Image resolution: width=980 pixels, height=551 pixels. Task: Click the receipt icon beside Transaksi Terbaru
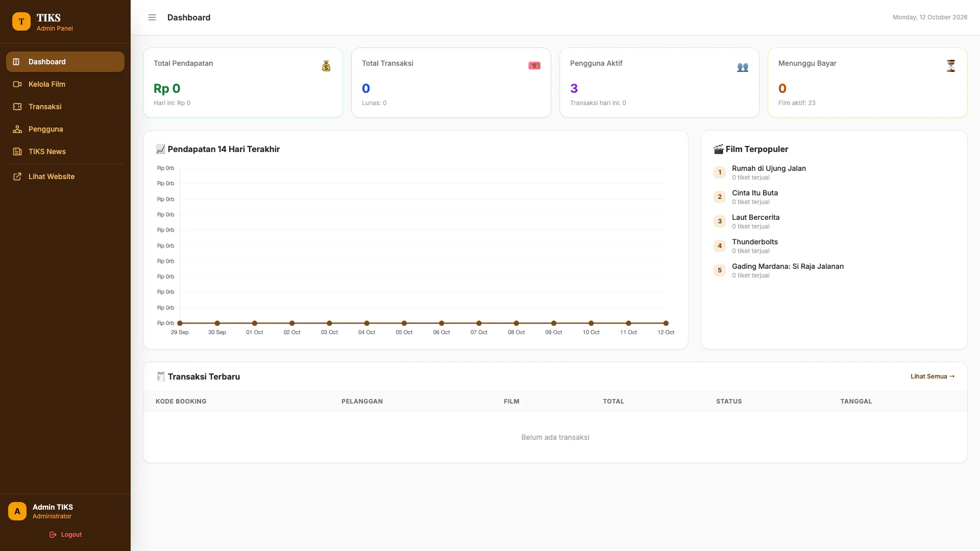161,377
